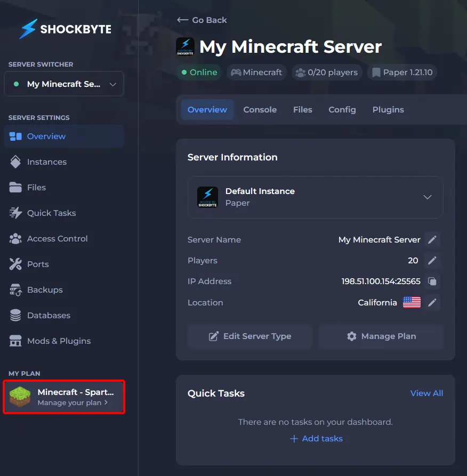Click the Manage Plan button
The image size is (467, 476).
tap(381, 336)
